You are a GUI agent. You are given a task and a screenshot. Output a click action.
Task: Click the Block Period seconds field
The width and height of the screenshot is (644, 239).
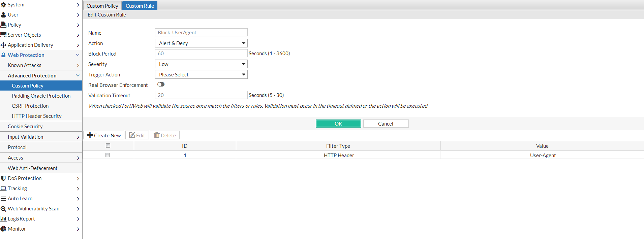(x=201, y=54)
